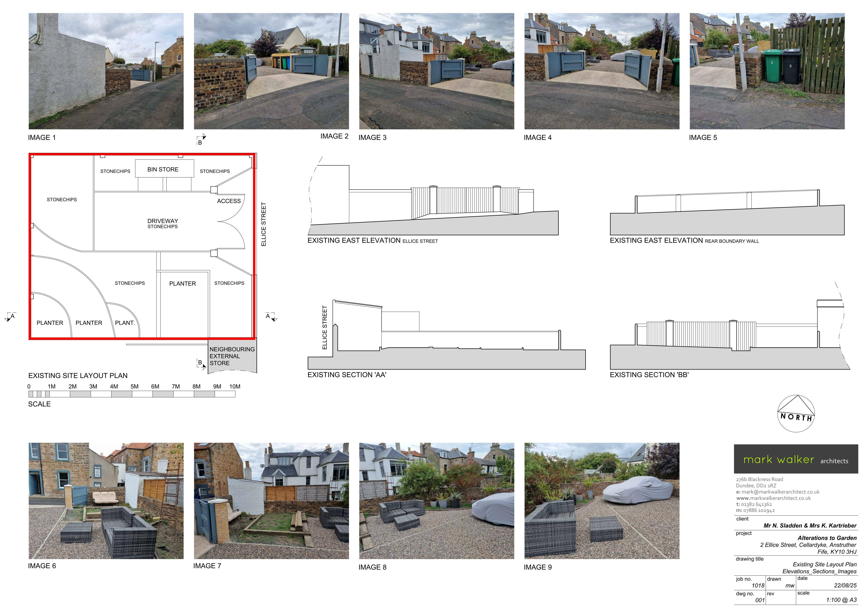The image size is (868, 614).
Task: Open the IMAGE 5 wheelie bins photo
Action: point(767,71)
